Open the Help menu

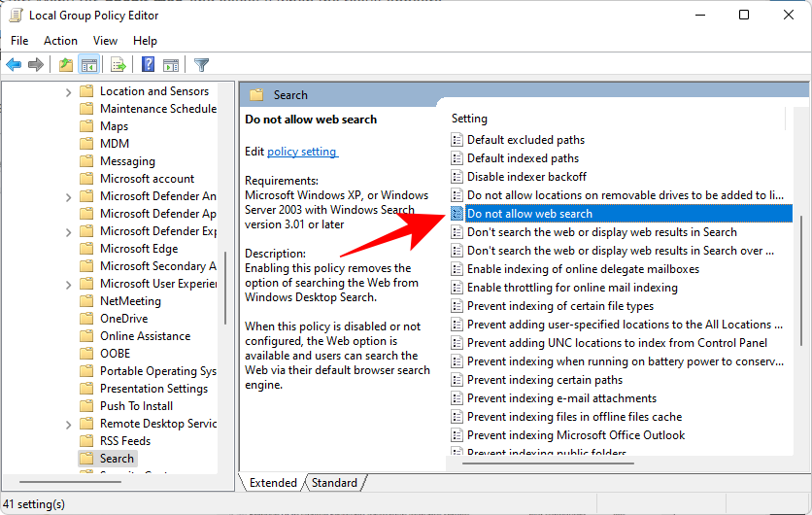(145, 41)
